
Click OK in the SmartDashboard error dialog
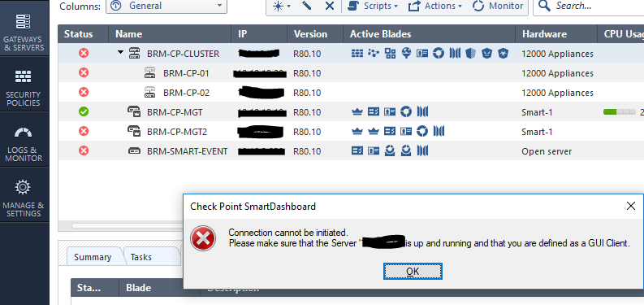413,272
